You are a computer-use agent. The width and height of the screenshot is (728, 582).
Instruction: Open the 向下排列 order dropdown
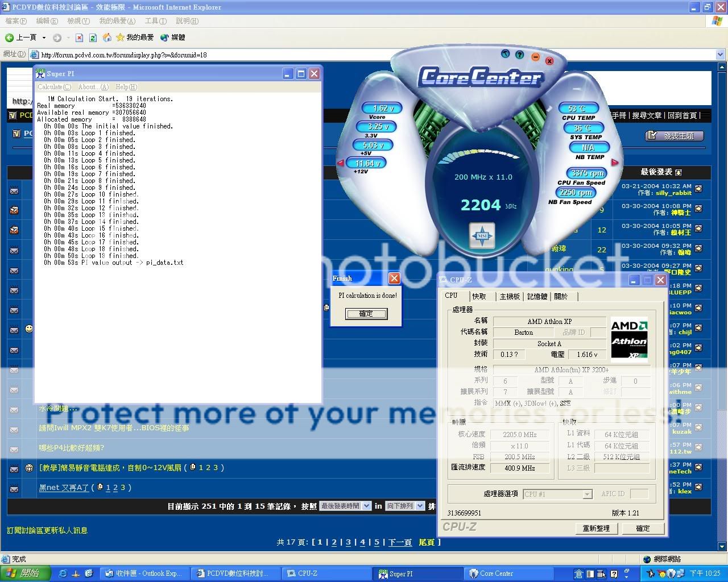[420, 506]
